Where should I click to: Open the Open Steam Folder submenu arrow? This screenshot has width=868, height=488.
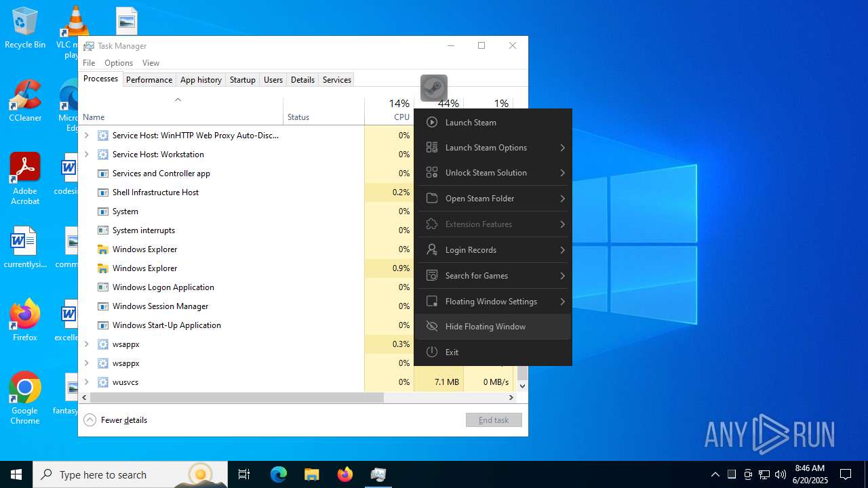(x=563, y=198)
